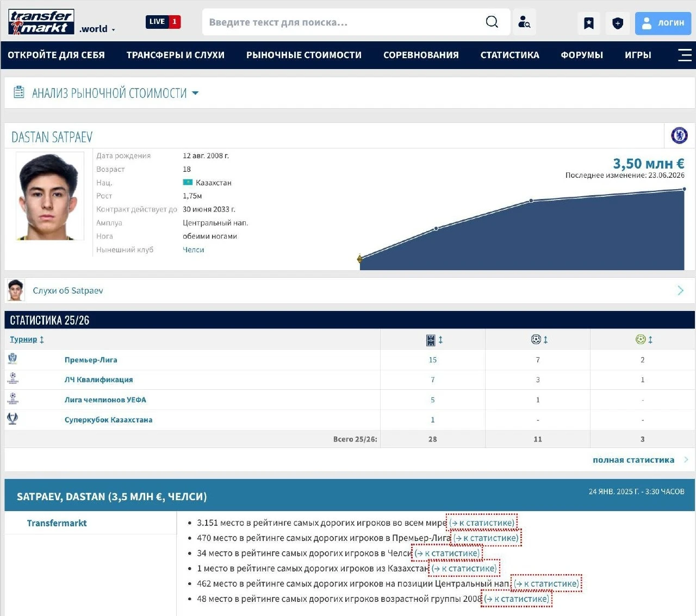Image resolution: width=696 pixels, height=616 pixels.
Task: Open ЛЧ Квалификация competition link
Action: point(99,379)
